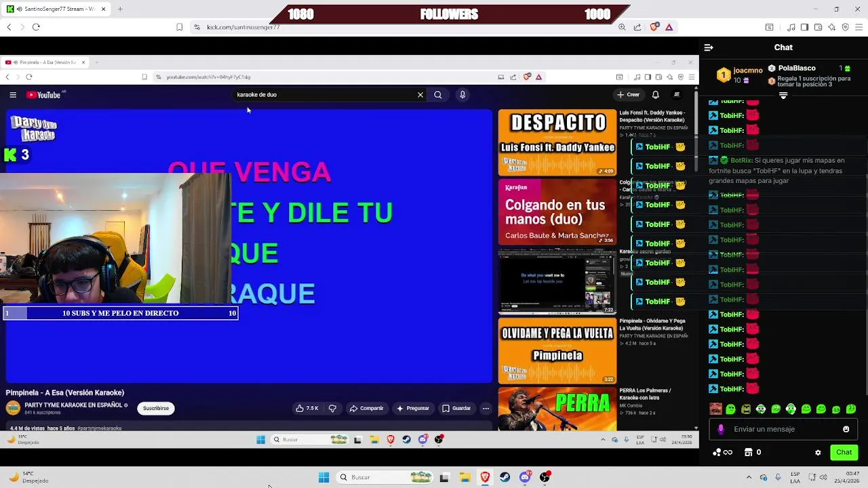
Task: Click joacmno in chat leaderboard
Action: click(748, 70)
